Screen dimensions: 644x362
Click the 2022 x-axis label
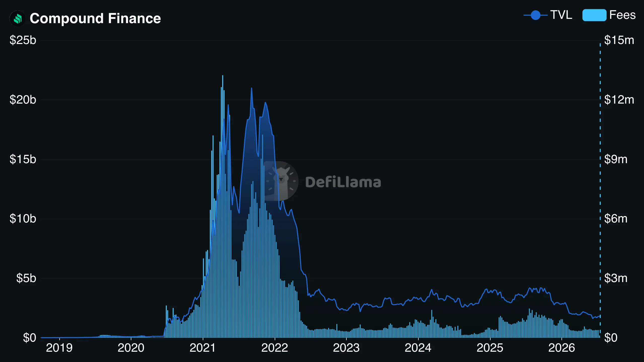tap(274, 348)
